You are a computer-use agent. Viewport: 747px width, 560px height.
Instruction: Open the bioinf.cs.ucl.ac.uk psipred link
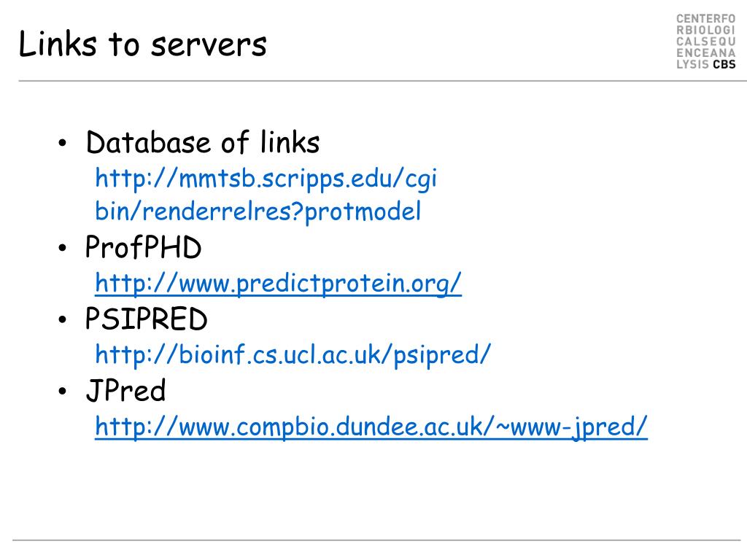tap(293, 355)
